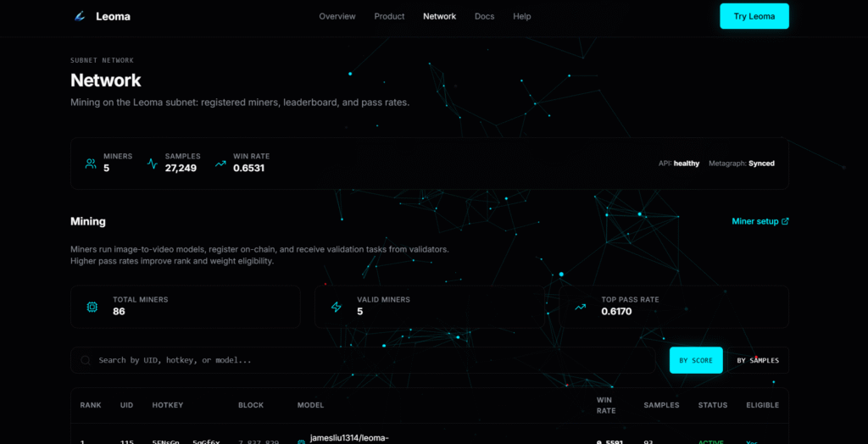Click the Samples pulse icon
868x444 pixels.
(x=153, y=164)
